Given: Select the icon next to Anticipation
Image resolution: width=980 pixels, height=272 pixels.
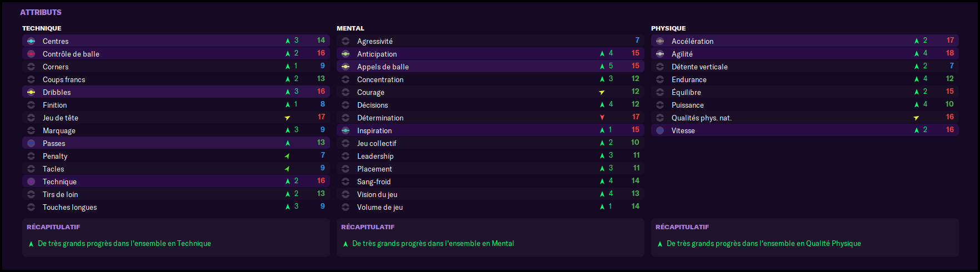Looking at the screenshot, I should tap(346, 54).
